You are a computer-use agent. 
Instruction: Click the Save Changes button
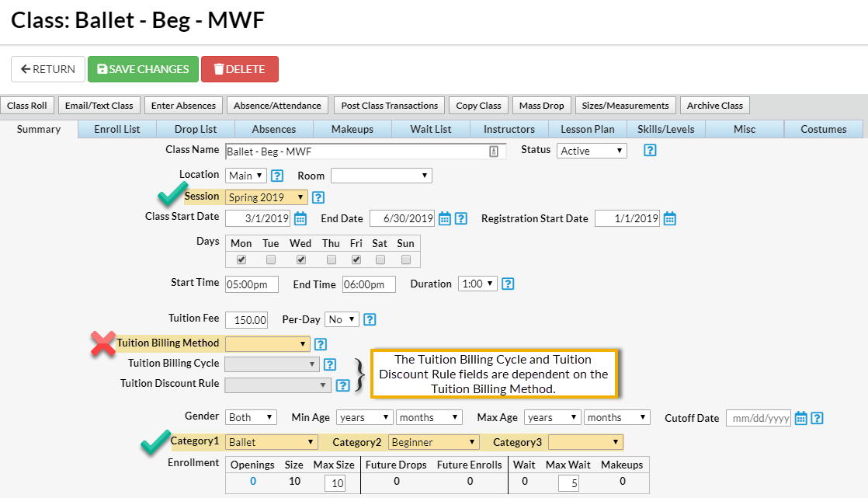click(143, 69)
